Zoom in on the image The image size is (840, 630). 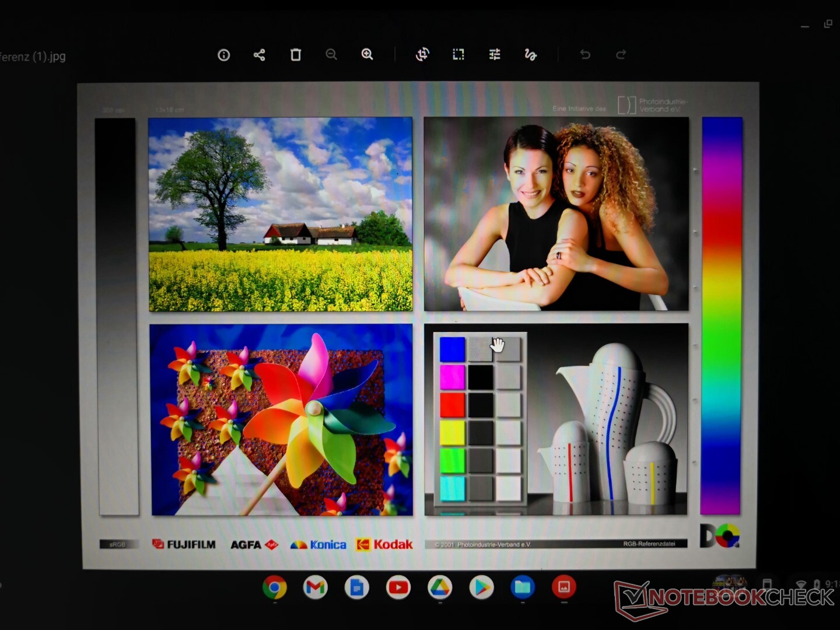pos(367,54)
